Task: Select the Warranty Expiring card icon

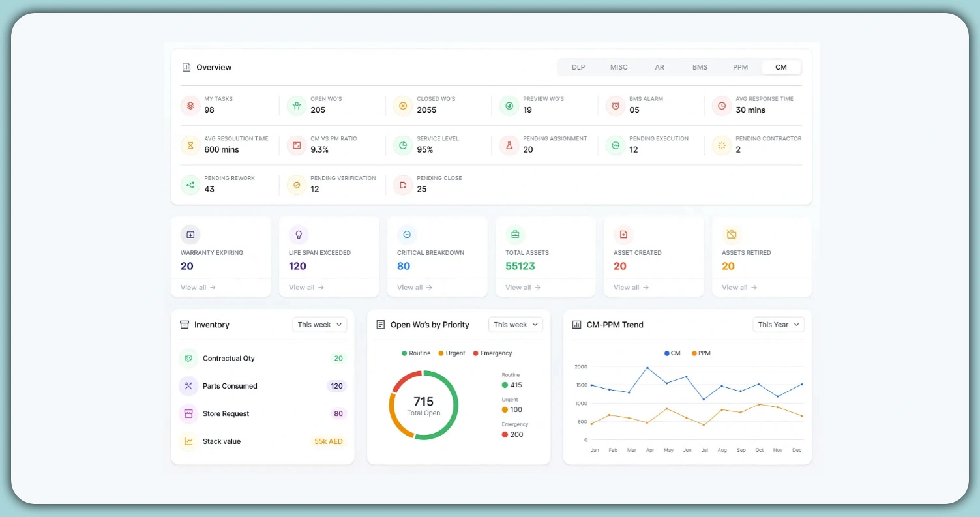Action: (x=190, y=234)
